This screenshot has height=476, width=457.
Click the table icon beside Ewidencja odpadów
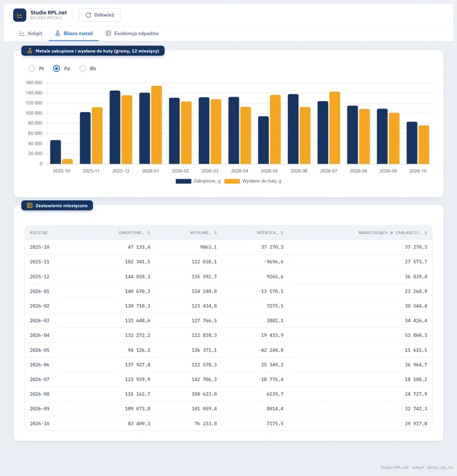click(x=108, y=34)
